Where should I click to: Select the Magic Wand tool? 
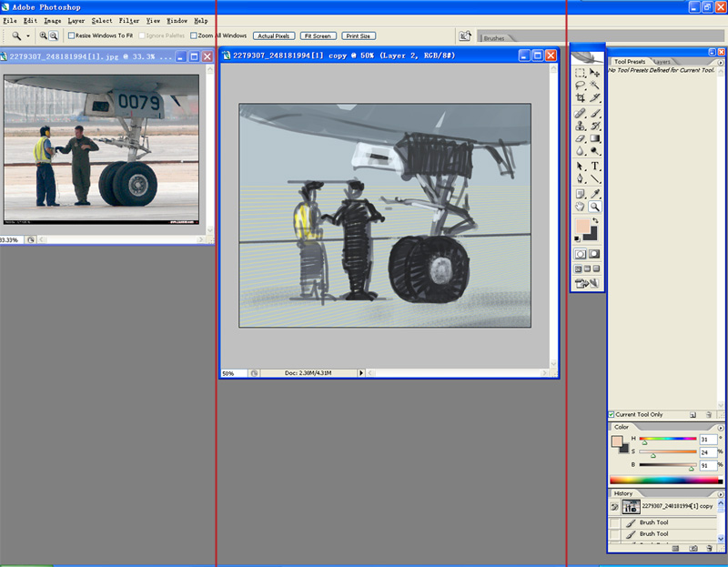[595, 86]
